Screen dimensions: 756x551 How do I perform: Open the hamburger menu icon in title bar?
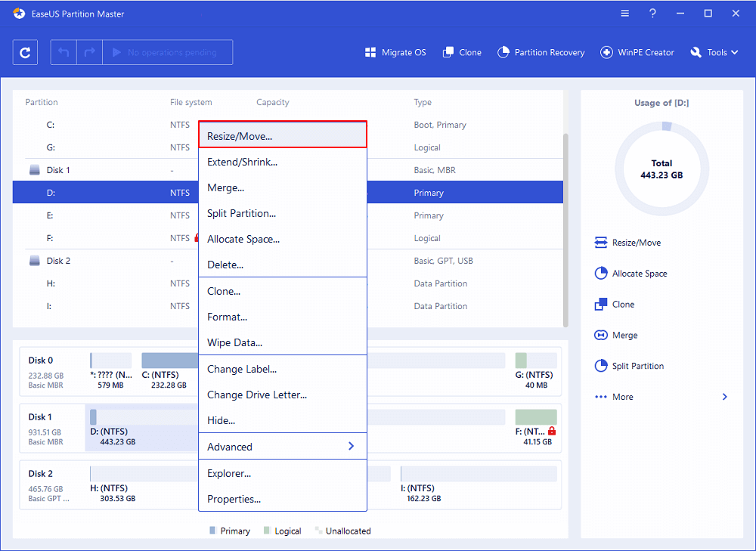625,14
